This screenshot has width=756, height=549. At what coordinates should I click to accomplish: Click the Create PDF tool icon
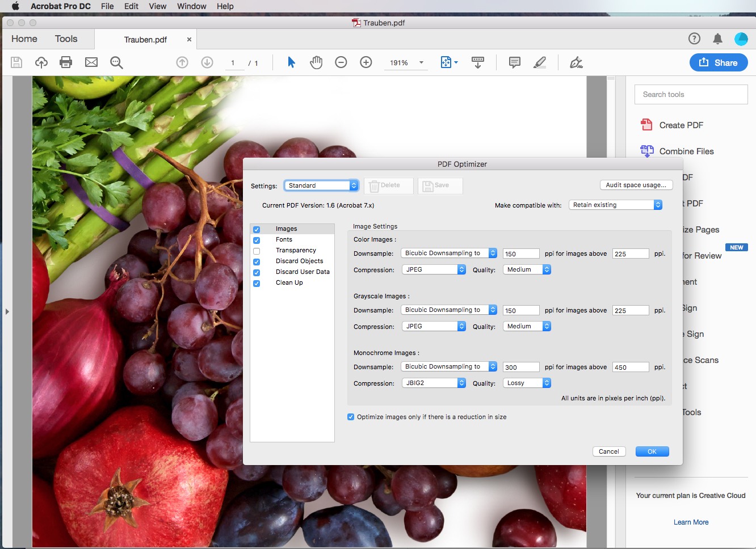(646, 125)
